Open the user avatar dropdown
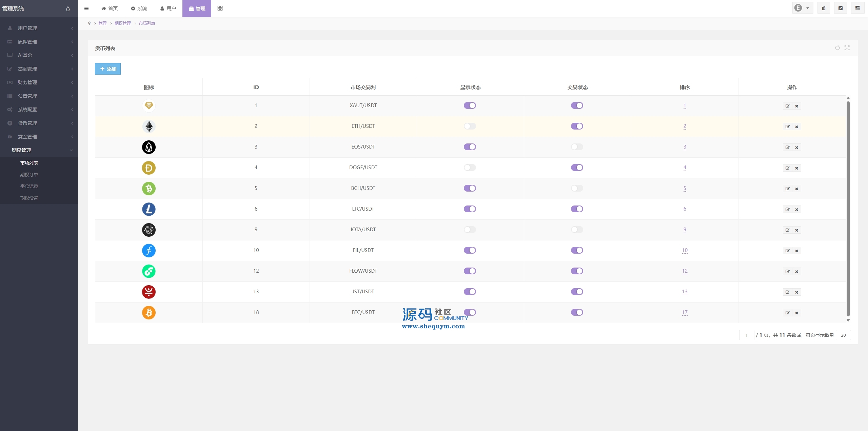Viewport: 868px width, 431px height. (x=802, y=8)
